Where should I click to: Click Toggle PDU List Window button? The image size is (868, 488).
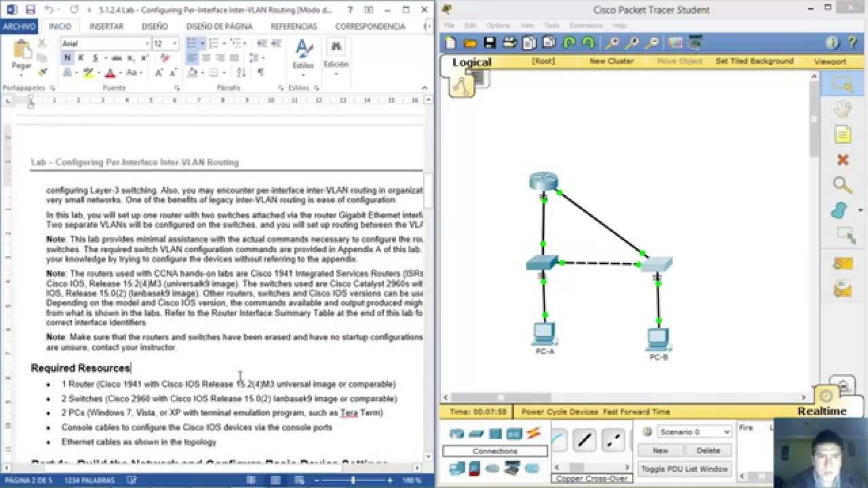(x=684, y=468)
